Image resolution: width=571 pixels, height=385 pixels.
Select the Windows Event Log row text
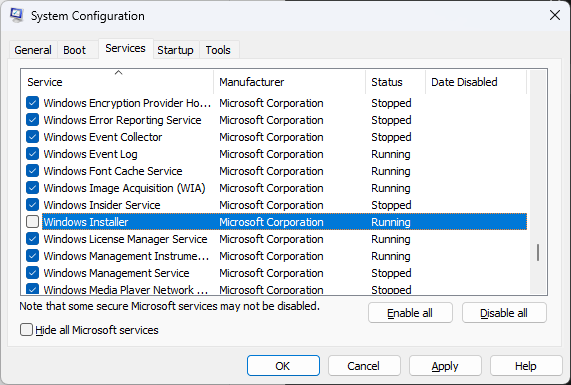tap(90, 154)
